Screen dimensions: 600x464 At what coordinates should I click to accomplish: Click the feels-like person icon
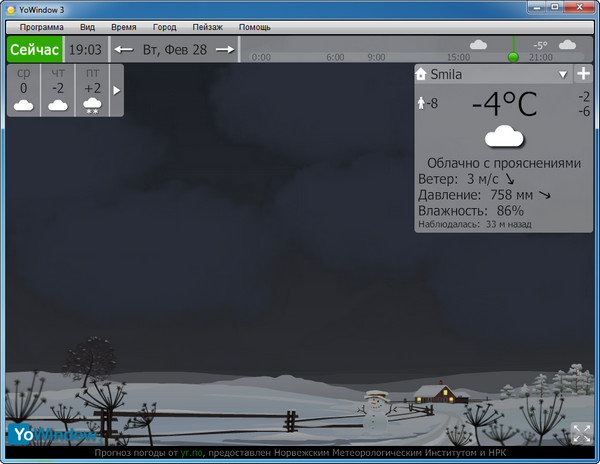click(x=421, y=103)
